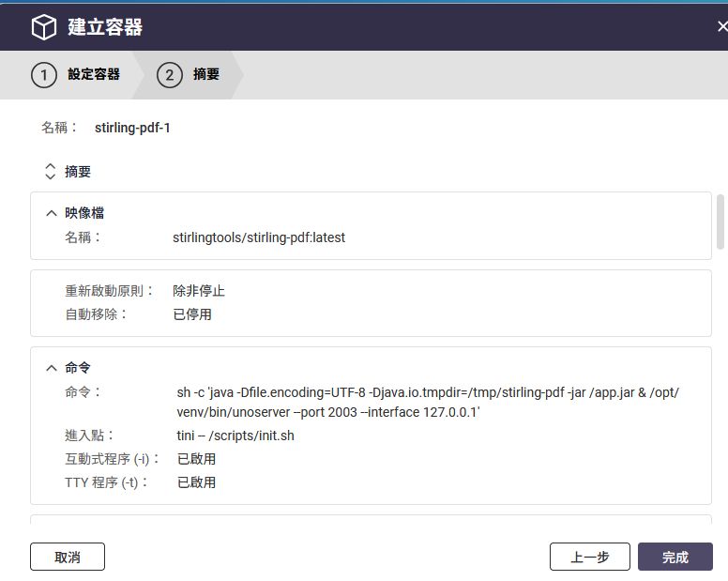The height and width of the screenshot is (581, 728).
Task: Click the 建立容器 dialog title
Action: (105, 27)
